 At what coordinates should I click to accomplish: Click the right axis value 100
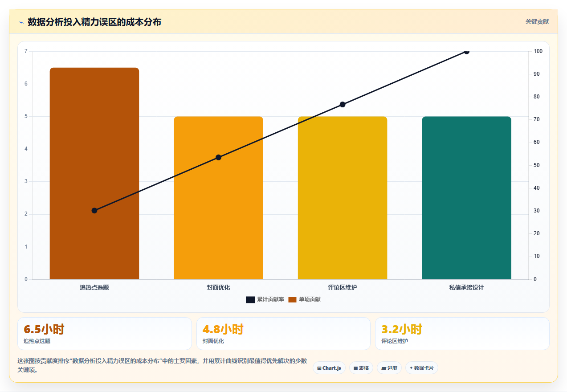click(x=538, y=51)
